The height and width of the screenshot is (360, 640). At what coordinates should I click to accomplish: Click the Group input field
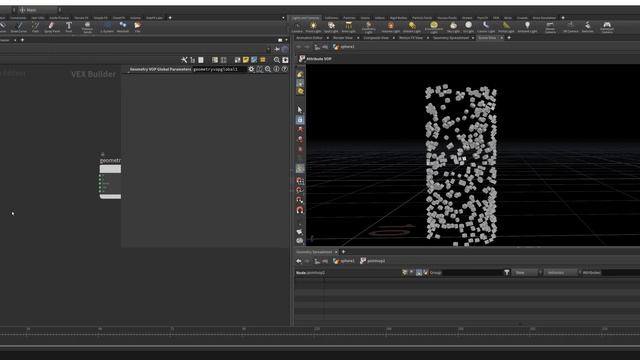(x=473, y=272)
